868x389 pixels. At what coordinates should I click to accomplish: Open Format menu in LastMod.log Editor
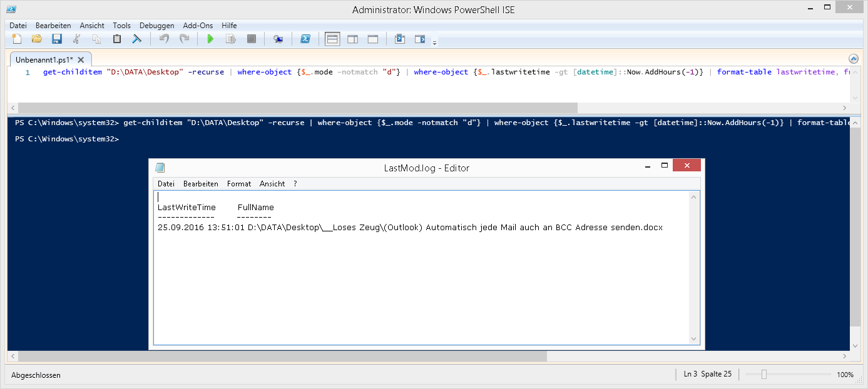click(x=239, y=184)
